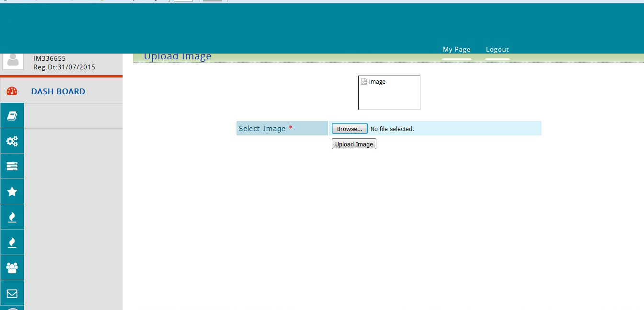Open the envelope mail icon in sidebar
This screenshot has height=310, width=644.
[12, 293]
